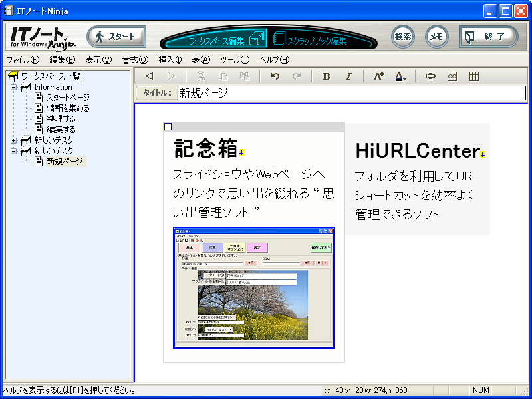Image resolution: width=532 pixels, height=399 pixels.
Task: Click the blue arrow after 記念箱
Action: tap(241, 153)
